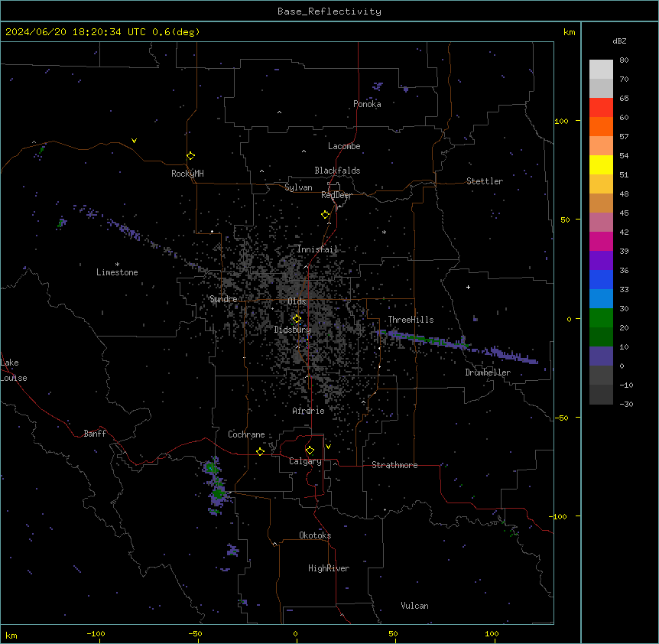The height and width of the screenshot is (644, 659).
Task: Click the HighRiver label
Action: [x=329, y=568]
